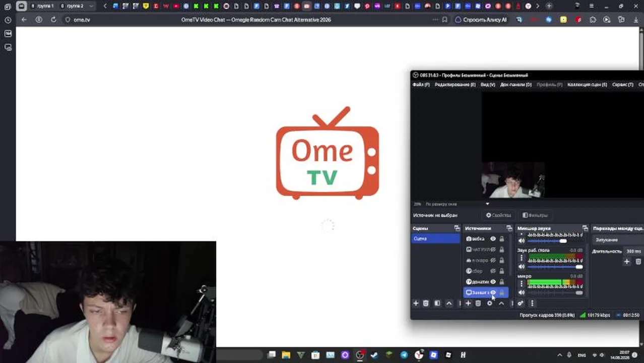Viewport: 644px width, 363px height.
Task: Open группа 2 tab group dropdown
Action: (91, 6)
